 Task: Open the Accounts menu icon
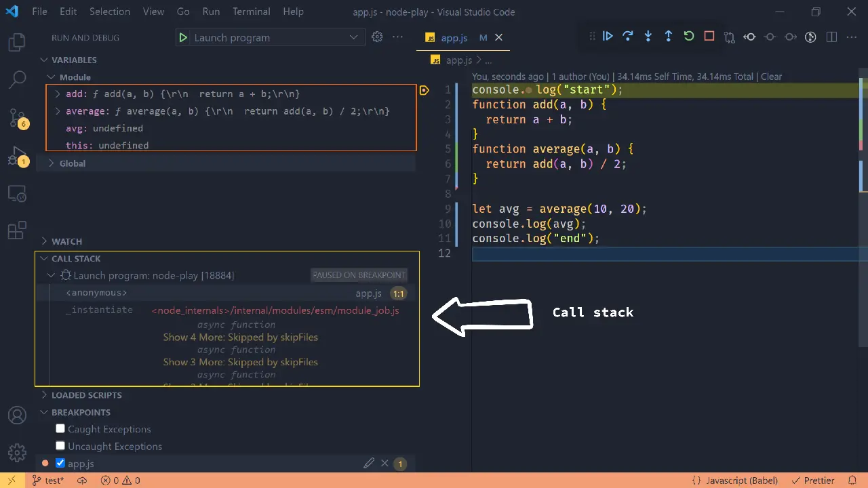(x=17, y=415)
